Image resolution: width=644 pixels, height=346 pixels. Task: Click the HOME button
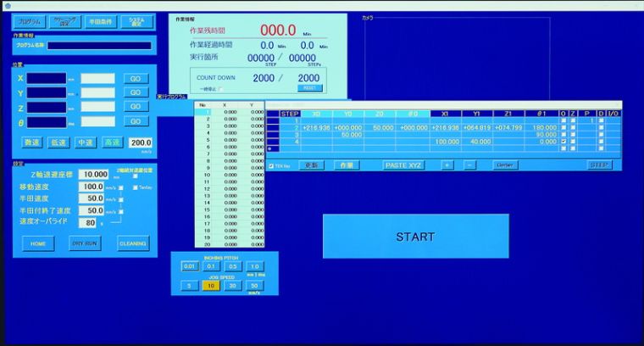37,243
